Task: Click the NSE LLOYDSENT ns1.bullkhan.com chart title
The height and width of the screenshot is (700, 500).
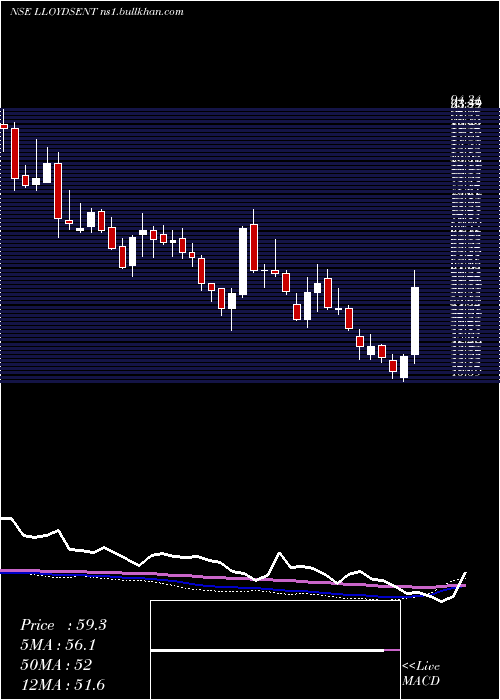Action: (x=97, y=12)
